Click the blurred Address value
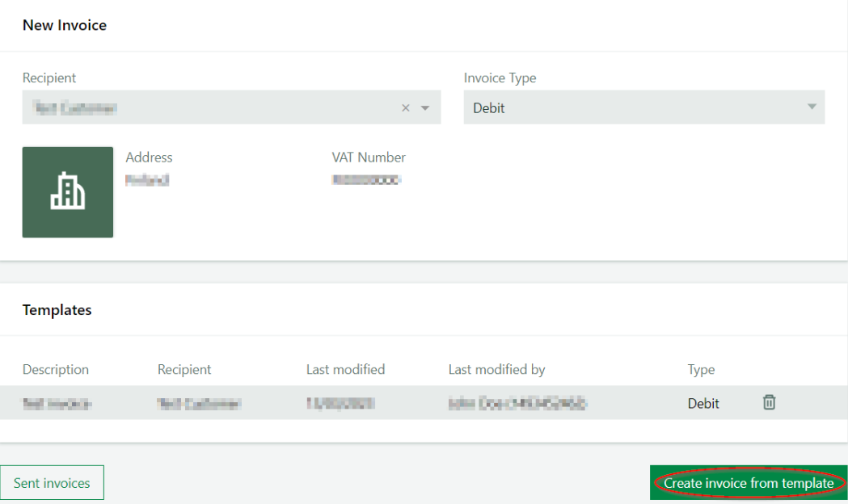Image resolution: width=848 pixels, height=504 pixels. 147,180
